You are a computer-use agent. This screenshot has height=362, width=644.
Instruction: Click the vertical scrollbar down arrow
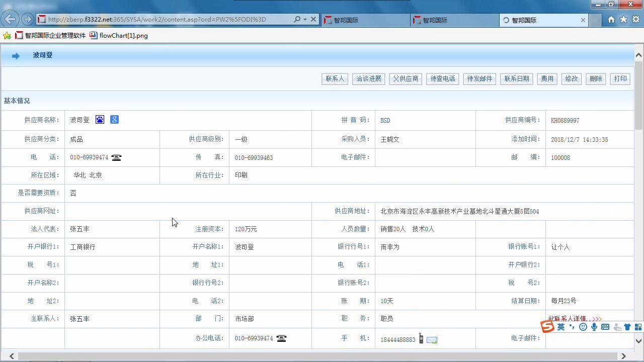[x=638, y=341]
